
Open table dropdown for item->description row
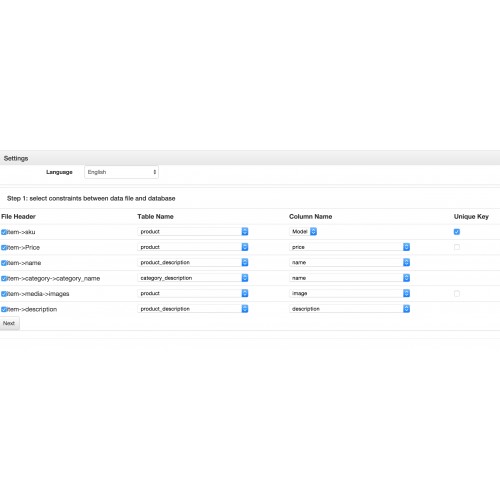click(x=193, y=309)
